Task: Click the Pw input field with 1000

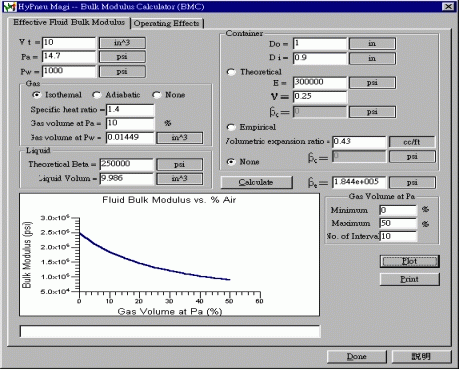Action: pyautogui.click(x=69, y=71)
